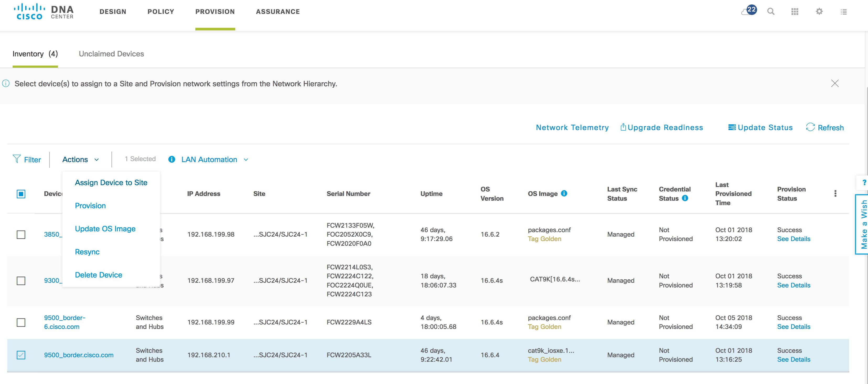Open the settings gear icon
The width and height of the screenshot is (868, 384).
click(x=819, y=12)
